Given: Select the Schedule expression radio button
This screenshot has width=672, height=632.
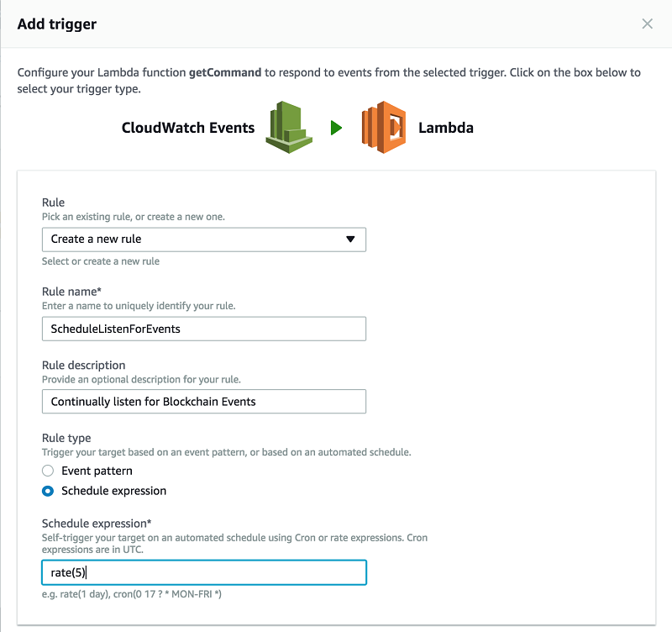Looking at the screenshot, I should [x=48, y=491].
